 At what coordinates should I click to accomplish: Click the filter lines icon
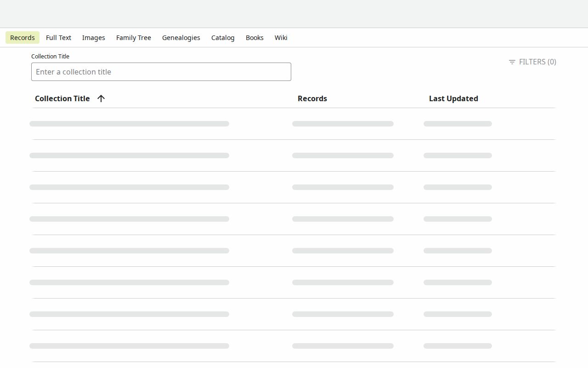512,62
